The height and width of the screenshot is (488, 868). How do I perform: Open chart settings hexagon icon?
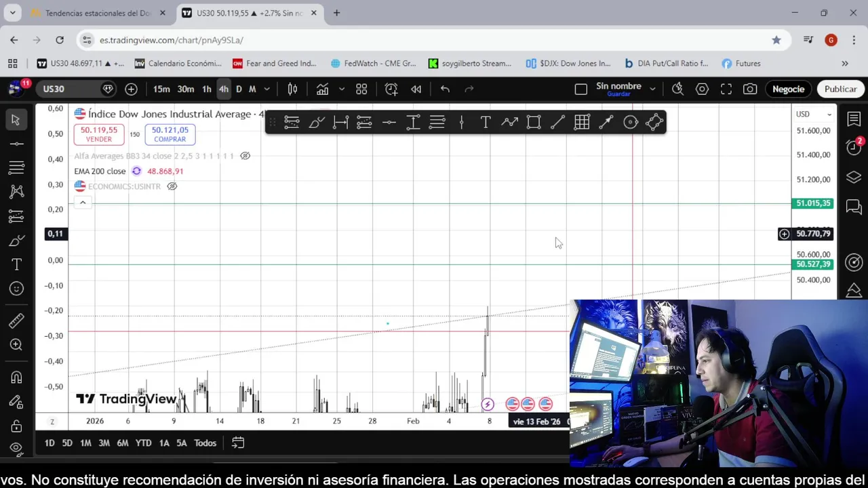click(x=702, y=89)
